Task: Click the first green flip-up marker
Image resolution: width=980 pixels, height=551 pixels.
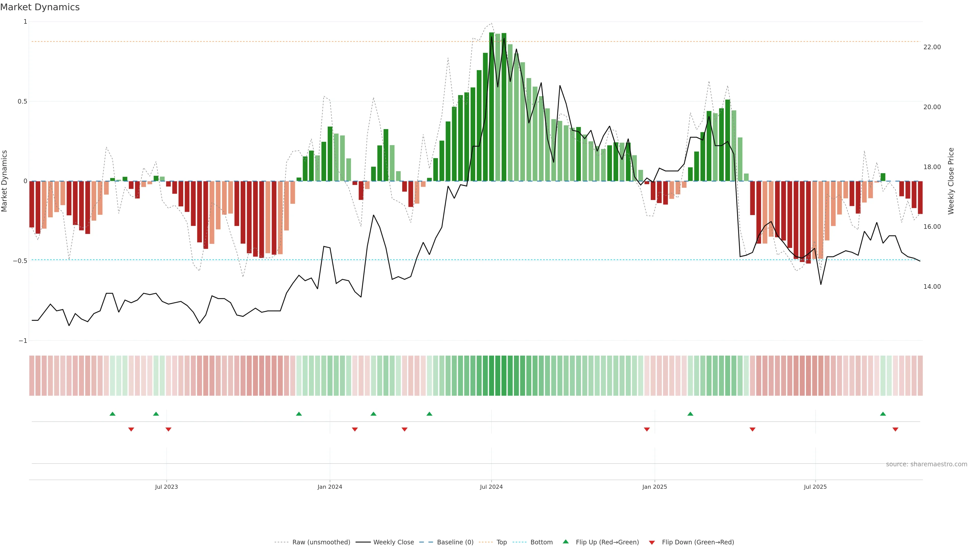Action: pyautogui.click(x=112, y=414)
